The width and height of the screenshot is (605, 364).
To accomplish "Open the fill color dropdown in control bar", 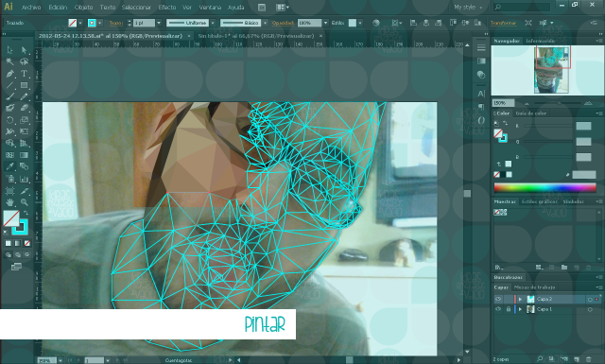I will pyautogui.click(x=80, y=23).
